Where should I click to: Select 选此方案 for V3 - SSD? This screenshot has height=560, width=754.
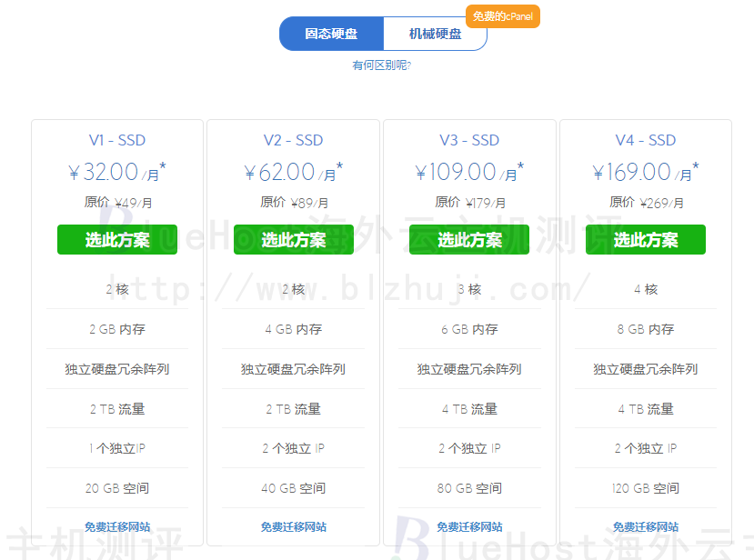pos(469,239)
